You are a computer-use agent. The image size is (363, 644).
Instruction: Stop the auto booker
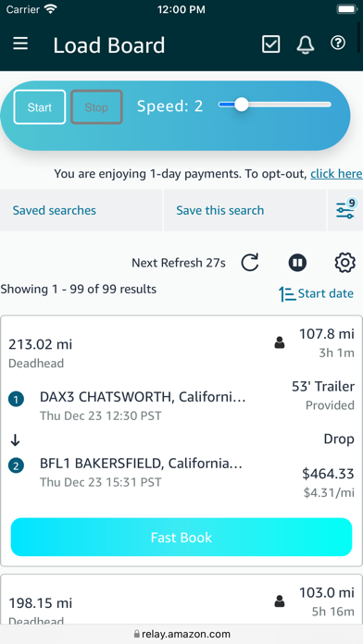tap(96, 106)
